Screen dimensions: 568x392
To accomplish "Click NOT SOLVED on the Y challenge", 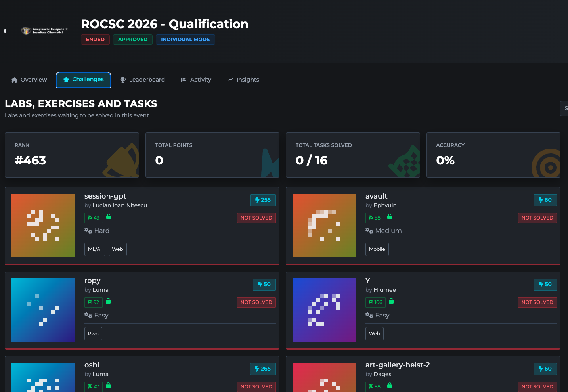I will click(x=537, y=302).
